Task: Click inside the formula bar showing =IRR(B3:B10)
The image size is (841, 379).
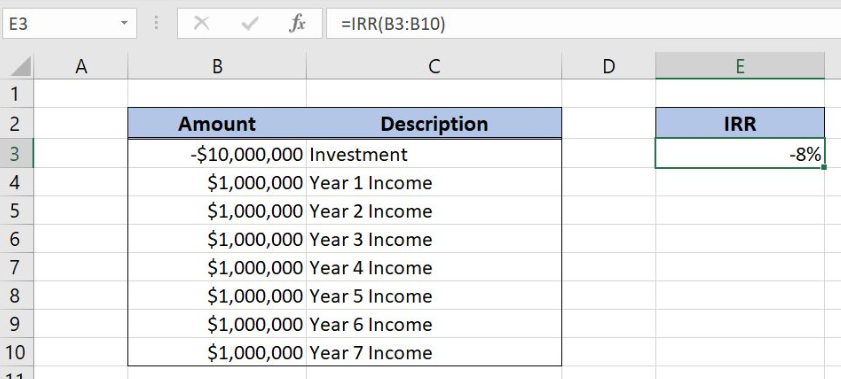Action: point(584,24)
